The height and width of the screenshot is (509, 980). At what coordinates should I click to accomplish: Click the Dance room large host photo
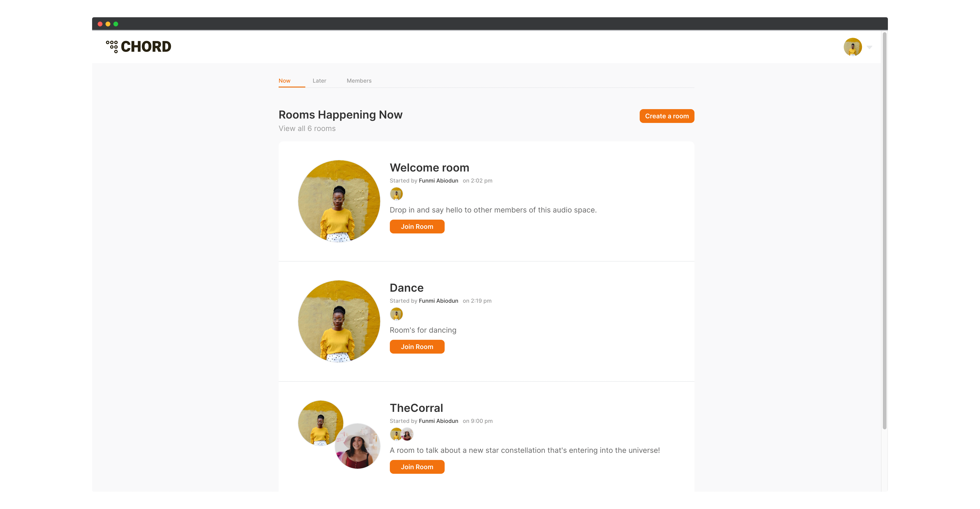pyautogui.click(x=339, y=321)
